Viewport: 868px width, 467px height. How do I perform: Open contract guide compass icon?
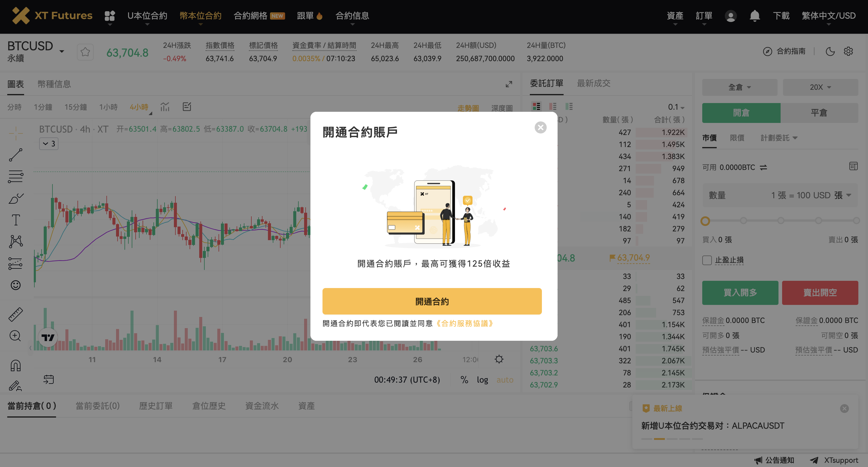point(767,51)
